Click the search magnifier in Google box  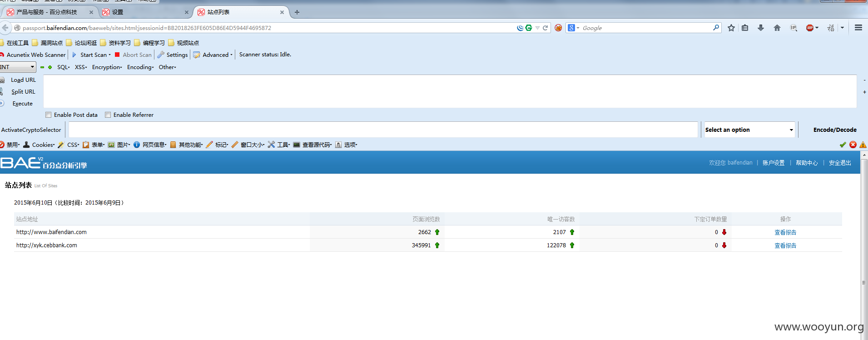tap(716, 28)
